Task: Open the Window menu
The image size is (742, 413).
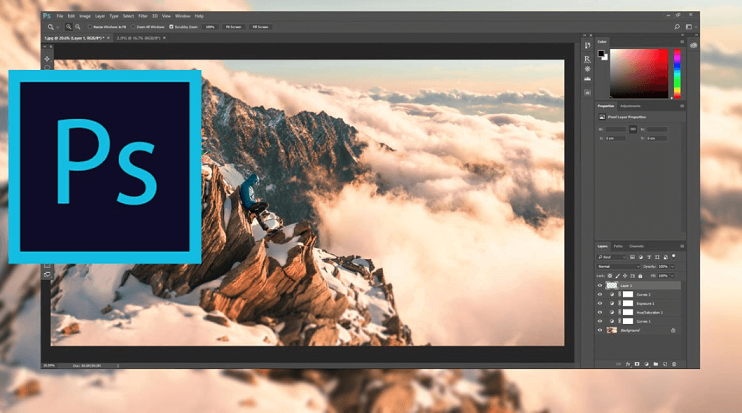Action: coord(183,16)
